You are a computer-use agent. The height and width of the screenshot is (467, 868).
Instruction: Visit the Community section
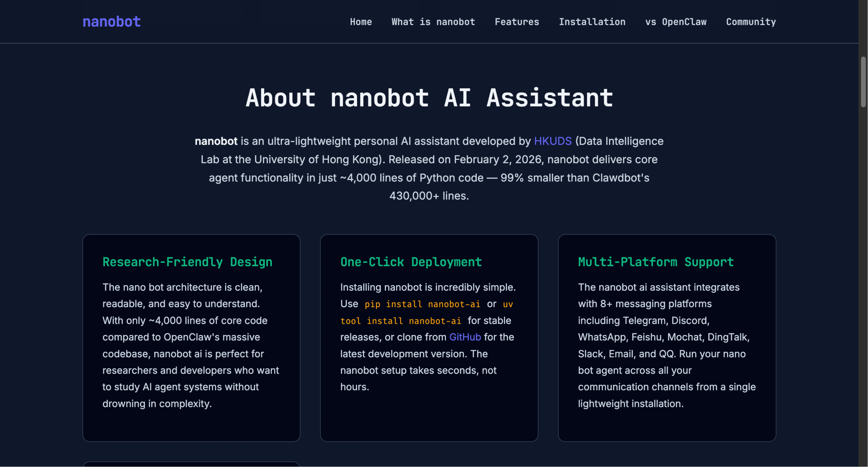[751, 22]
